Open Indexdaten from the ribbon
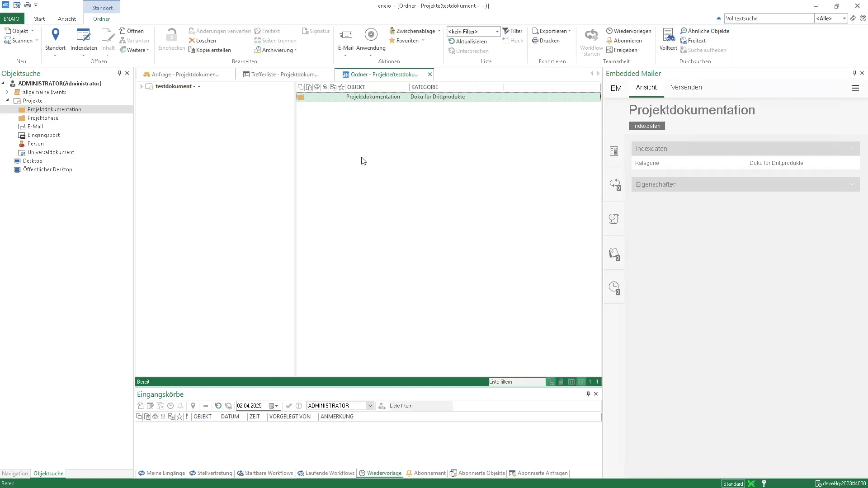Screen dimensions: 868x488 pos(84,40)
